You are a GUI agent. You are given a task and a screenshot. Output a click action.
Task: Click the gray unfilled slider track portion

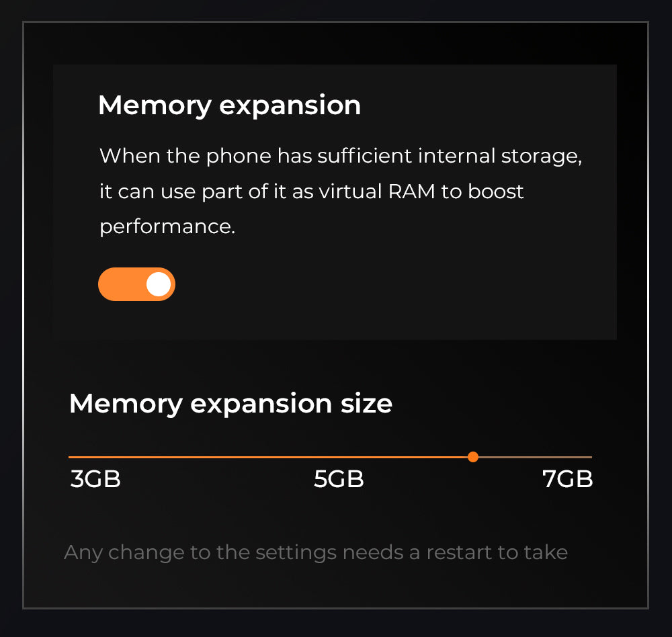pos(534,457)
